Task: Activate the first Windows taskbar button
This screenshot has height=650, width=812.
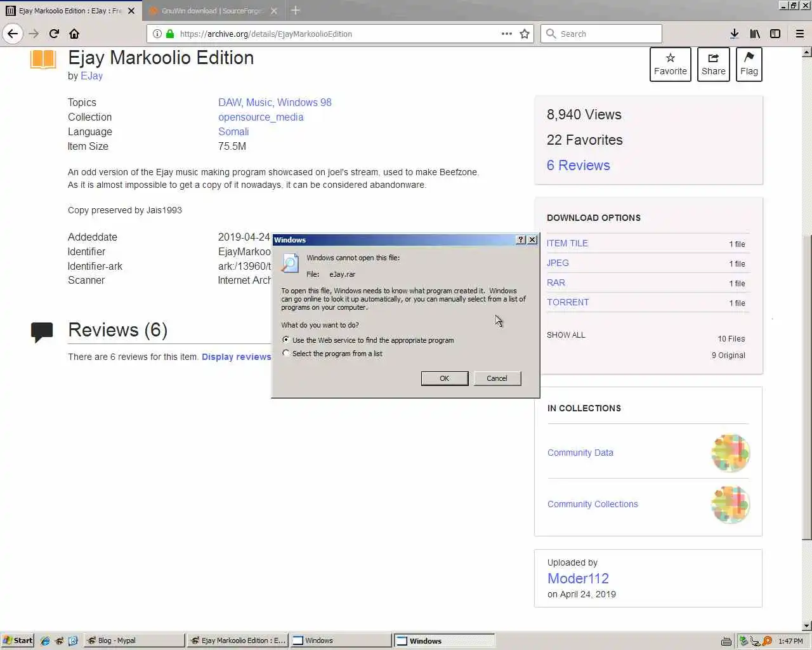Action: [341, 640]
